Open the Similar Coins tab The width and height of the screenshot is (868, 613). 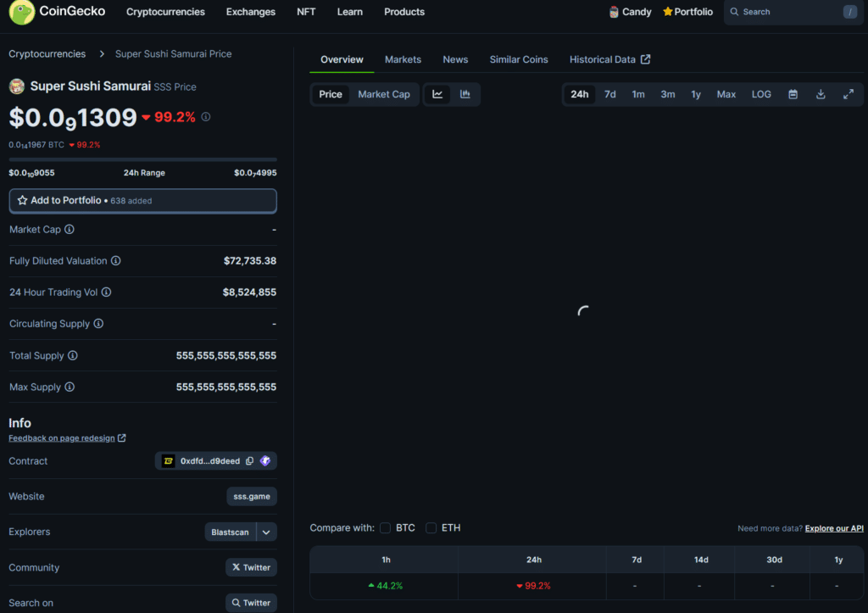[519, 59]
